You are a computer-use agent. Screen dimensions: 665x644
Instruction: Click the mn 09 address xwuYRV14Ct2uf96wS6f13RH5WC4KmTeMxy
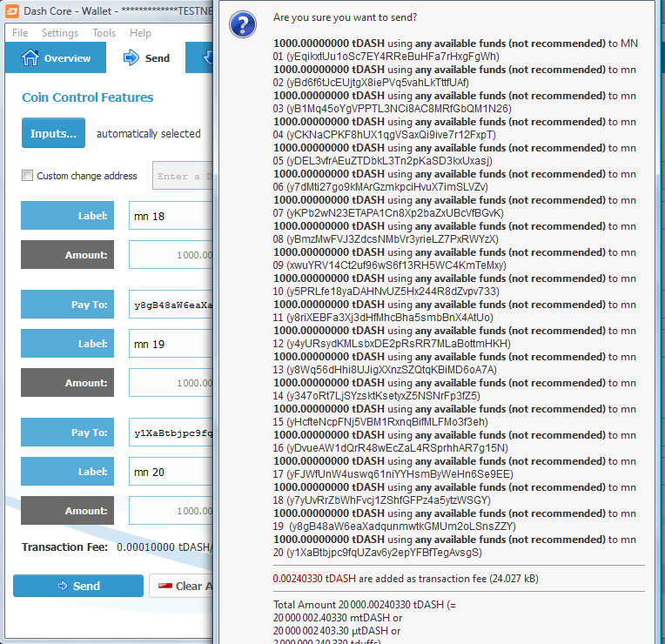tap(397, 265)
